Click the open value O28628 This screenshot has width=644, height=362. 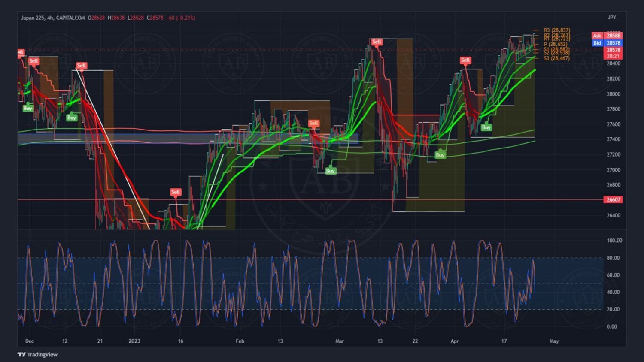(x=96, y=18)
